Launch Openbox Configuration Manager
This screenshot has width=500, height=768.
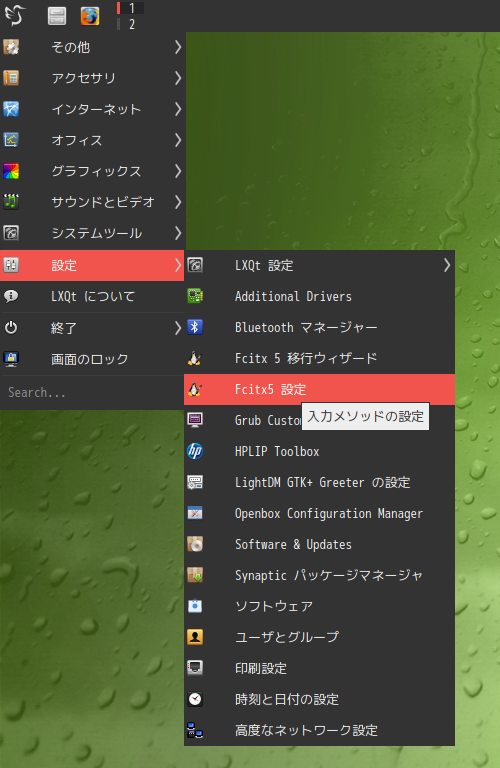[319, 513]
